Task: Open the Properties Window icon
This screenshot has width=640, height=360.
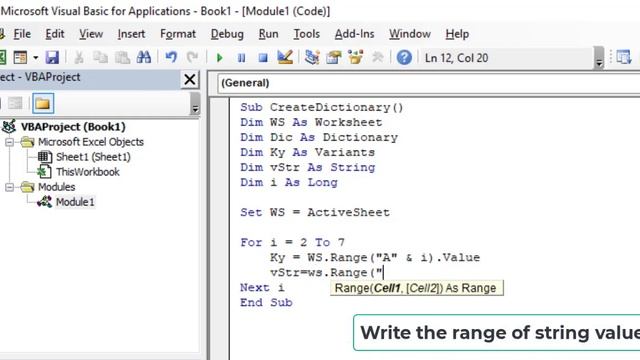Action: [333, 58]
